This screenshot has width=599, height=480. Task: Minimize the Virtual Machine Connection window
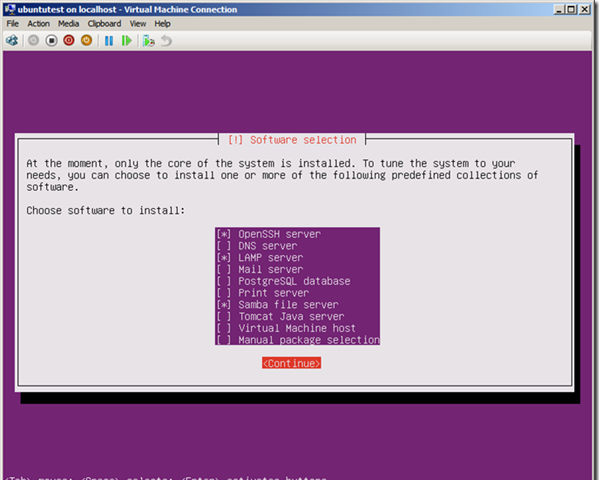tap(559, 9)
